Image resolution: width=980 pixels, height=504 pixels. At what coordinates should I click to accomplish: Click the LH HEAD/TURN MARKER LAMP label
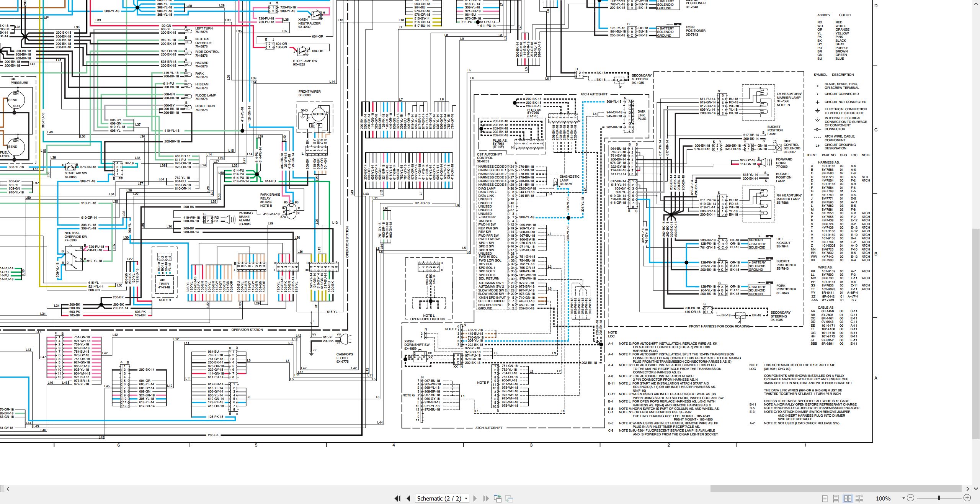click(x=789, y=96)
